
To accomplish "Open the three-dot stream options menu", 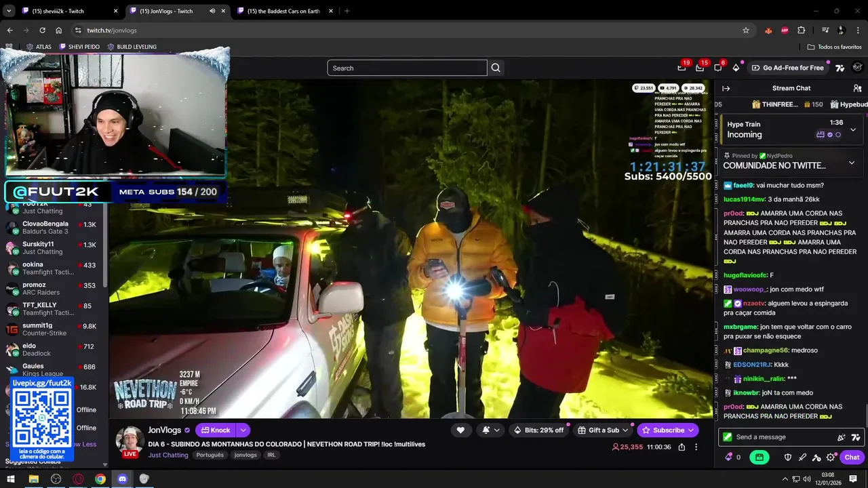I will click(696, 447).
